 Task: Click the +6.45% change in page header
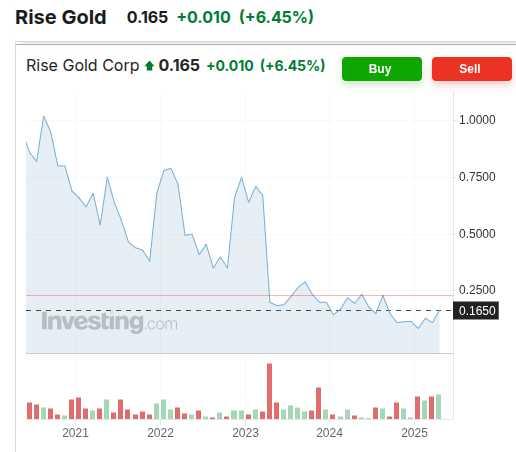tap(276, 17)
